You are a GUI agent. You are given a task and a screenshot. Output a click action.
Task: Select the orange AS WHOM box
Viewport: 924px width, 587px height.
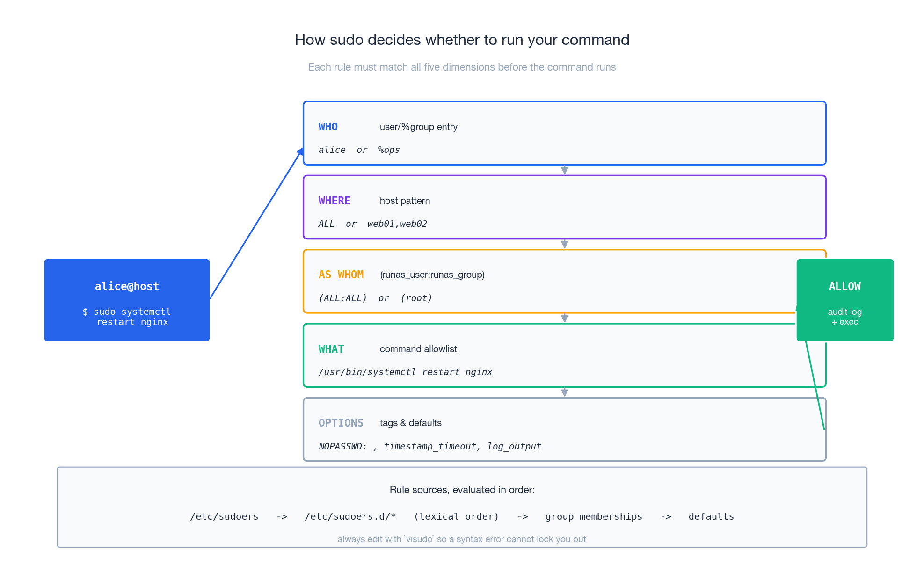coord(564,281)
